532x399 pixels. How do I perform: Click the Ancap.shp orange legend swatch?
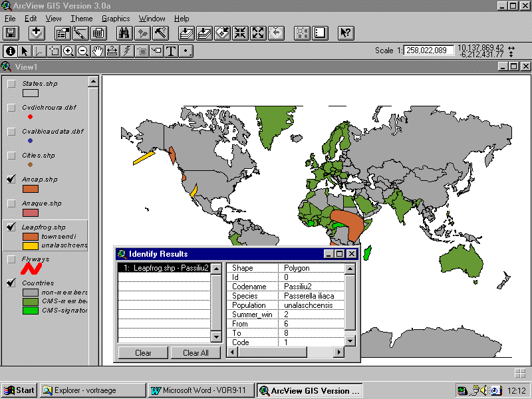pyautogui.click(x=30, y=189)
